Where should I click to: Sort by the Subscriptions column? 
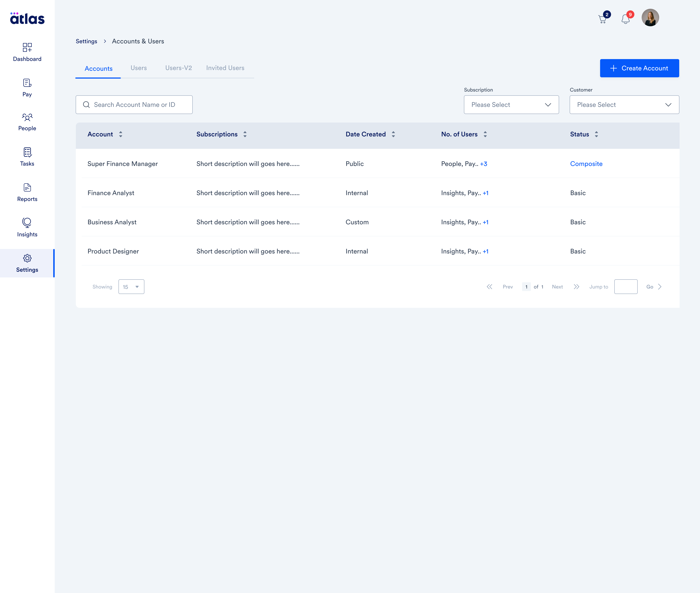coord(245,134)
